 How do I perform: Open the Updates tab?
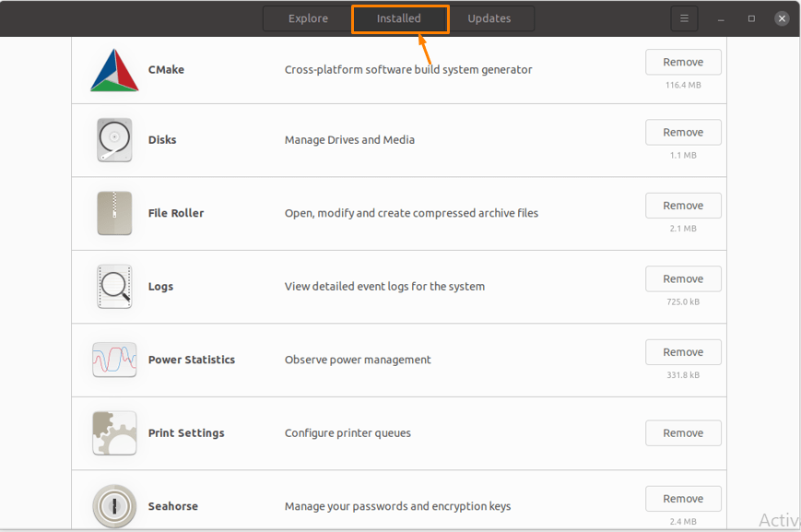pyautogui.click(x=489, y=18)
